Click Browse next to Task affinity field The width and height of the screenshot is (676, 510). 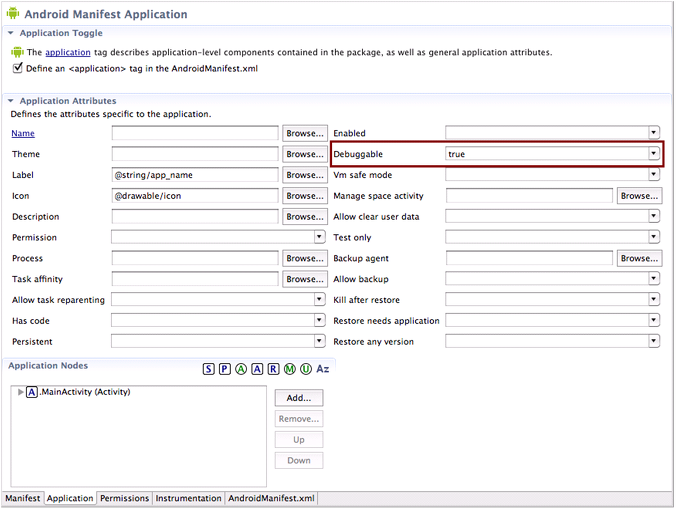[x=305, y=279]
